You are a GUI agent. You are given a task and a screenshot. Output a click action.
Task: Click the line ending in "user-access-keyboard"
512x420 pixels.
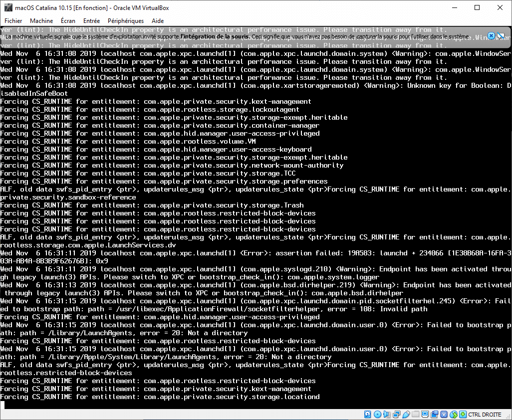click(156, 150)
